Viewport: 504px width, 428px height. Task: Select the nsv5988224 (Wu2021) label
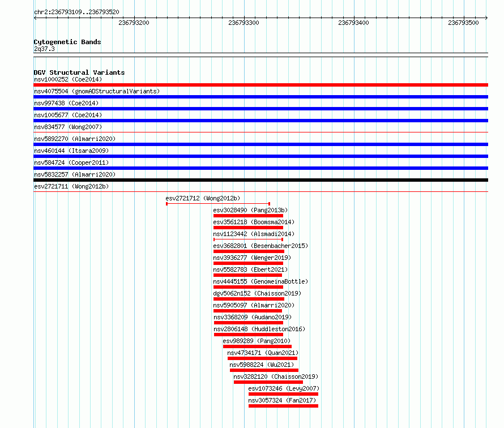(x=262, y=365)
